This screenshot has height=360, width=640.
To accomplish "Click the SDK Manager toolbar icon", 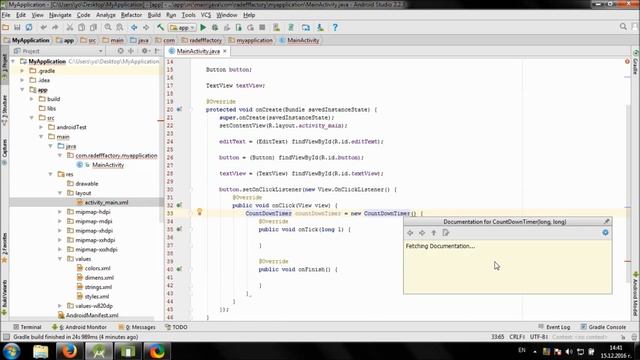I will [x=320, y=27].
